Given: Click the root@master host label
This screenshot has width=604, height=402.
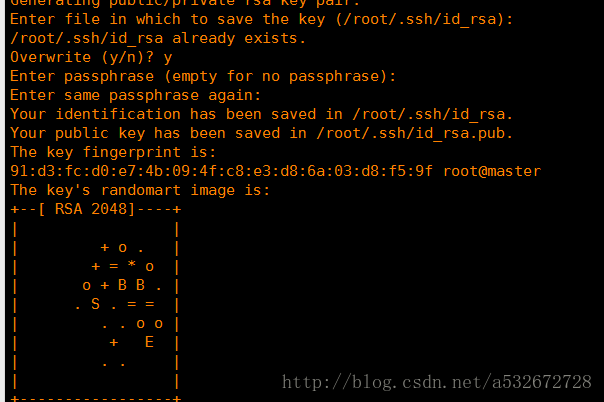Looking at the screenshot, I should (x=492, y=171).
